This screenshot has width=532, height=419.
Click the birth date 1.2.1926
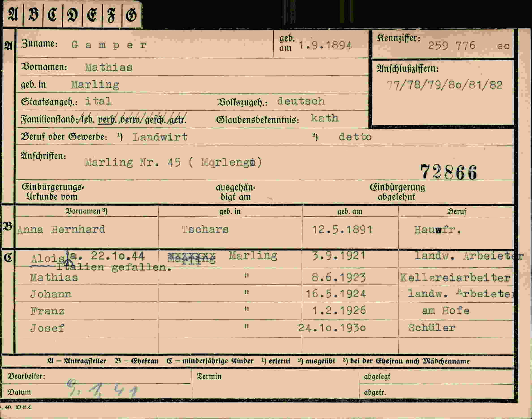click(339, 311)
